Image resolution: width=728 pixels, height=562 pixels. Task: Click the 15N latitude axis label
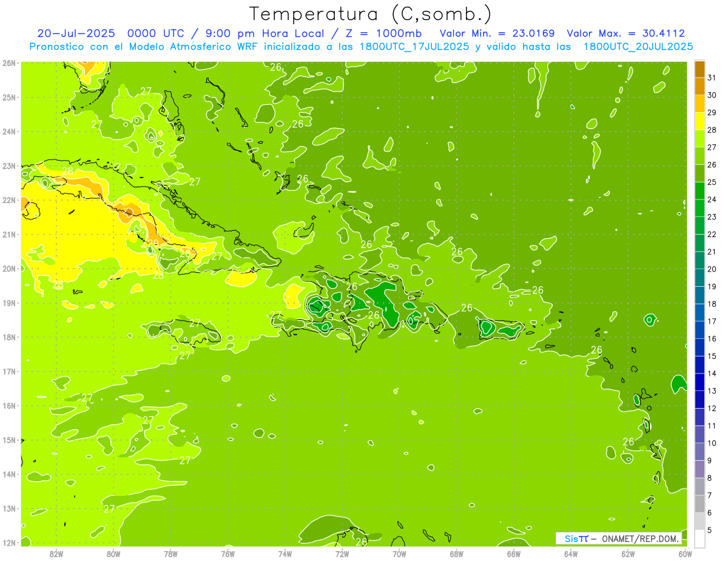9,440
